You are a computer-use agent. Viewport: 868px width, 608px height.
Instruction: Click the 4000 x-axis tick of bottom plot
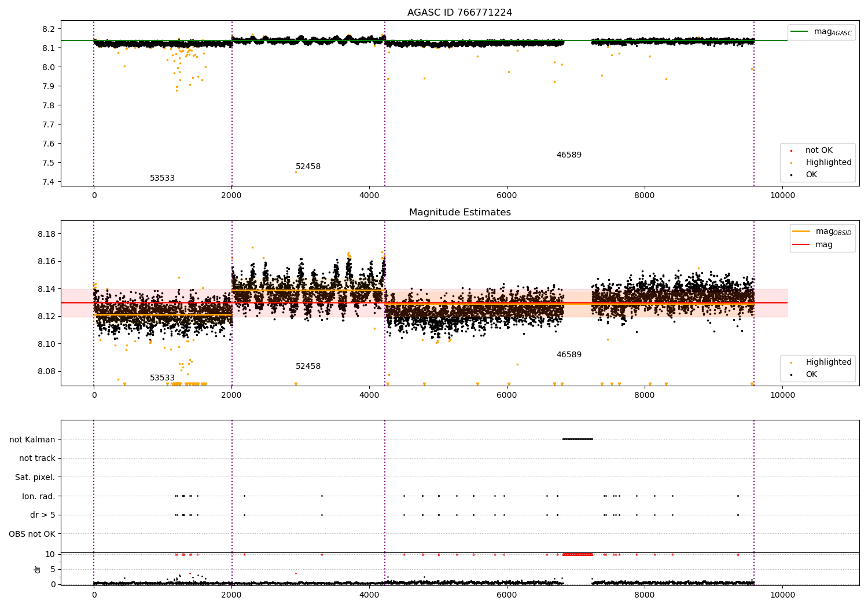(369, 595)
